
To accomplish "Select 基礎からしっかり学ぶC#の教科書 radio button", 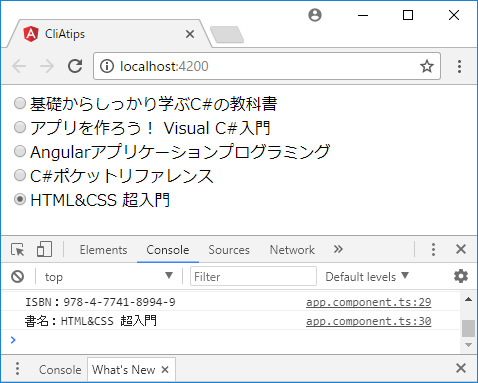I will (x=20, y=103).
